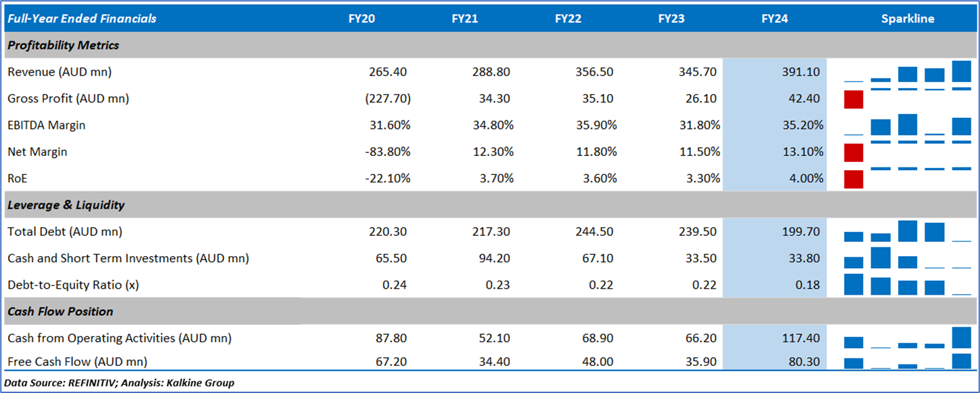
Task: Select the FY20 column header
Action: [x=361, y=19]
